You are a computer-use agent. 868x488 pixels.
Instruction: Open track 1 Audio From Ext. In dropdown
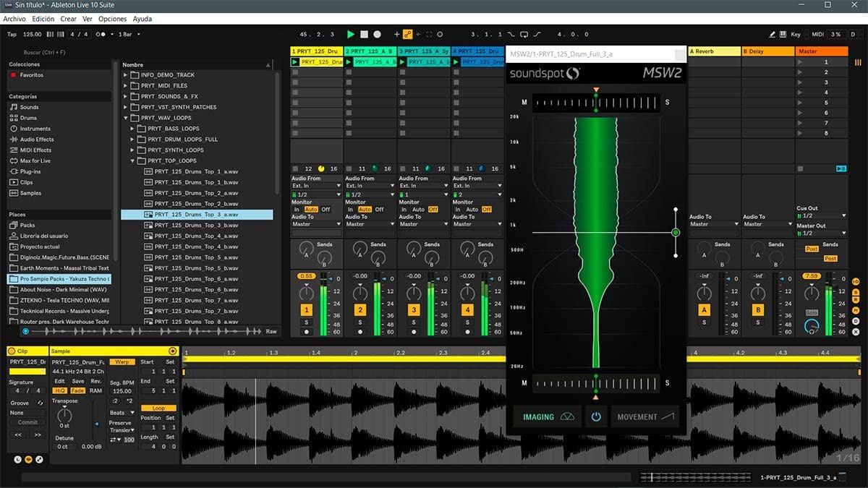(x=316, y=186)
